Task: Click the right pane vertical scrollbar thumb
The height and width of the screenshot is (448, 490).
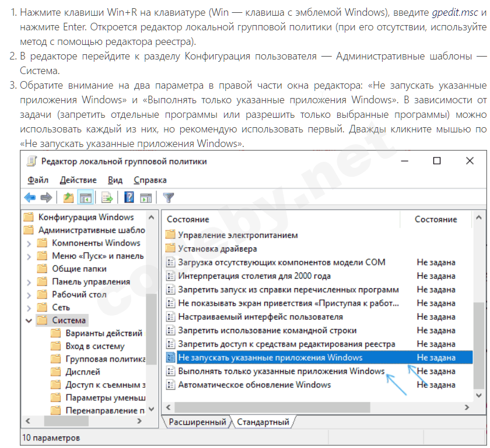Action: [x=478, y=344]
